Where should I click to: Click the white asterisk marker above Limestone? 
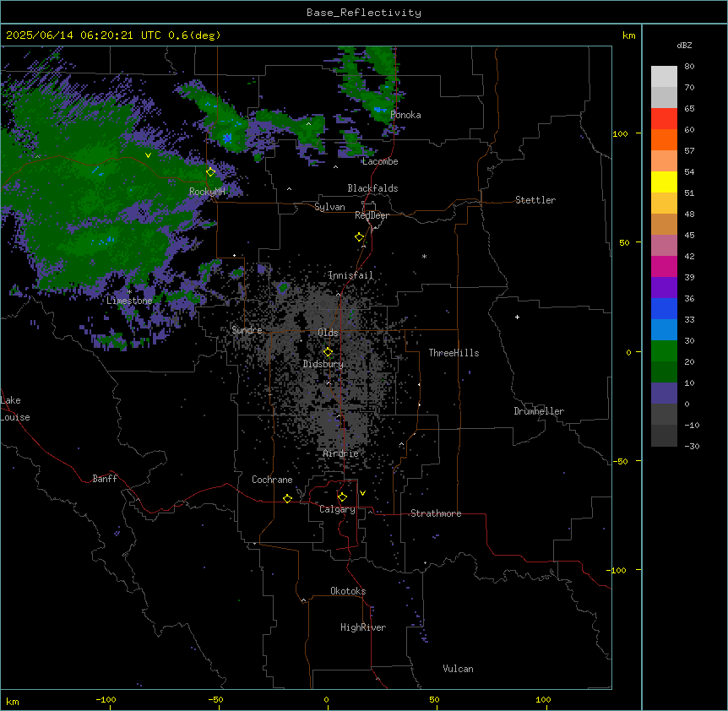[129, 291]
